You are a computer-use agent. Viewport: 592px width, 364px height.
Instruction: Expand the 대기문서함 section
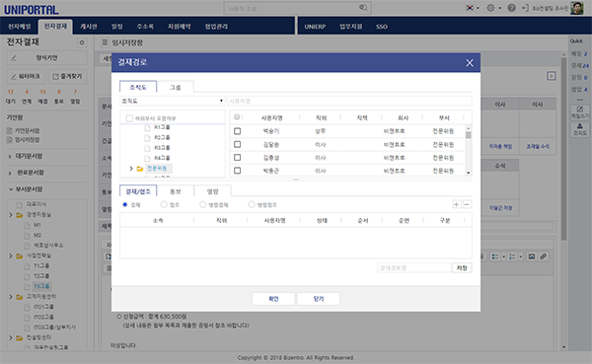tap(10, 156)
